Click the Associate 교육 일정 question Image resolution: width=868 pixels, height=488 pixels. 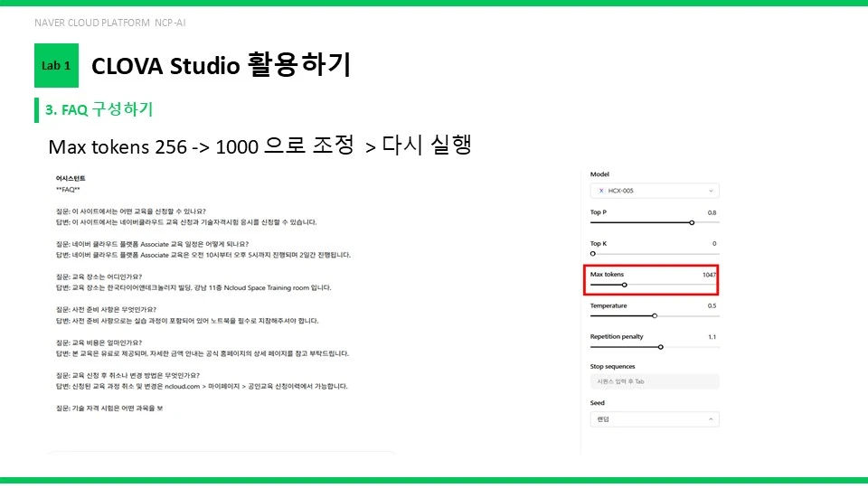point(152,244)
